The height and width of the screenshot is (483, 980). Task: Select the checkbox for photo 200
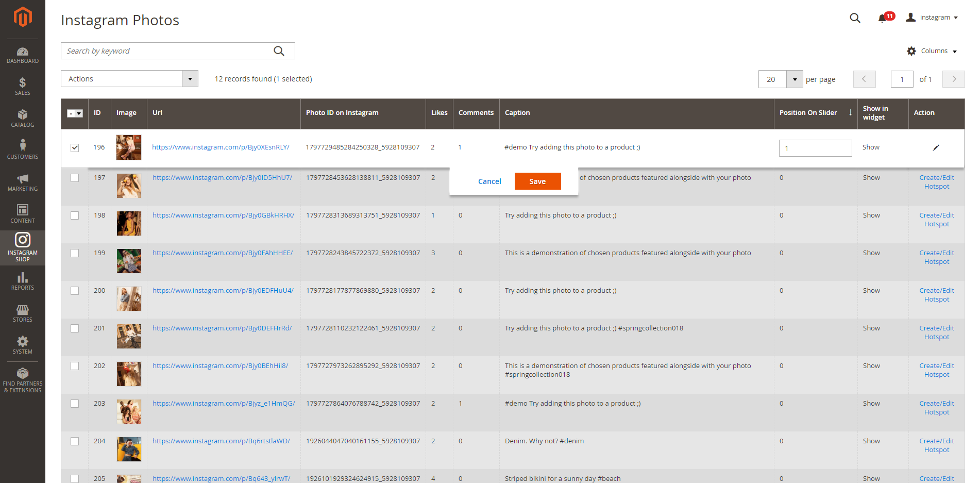tap(75, 291)
